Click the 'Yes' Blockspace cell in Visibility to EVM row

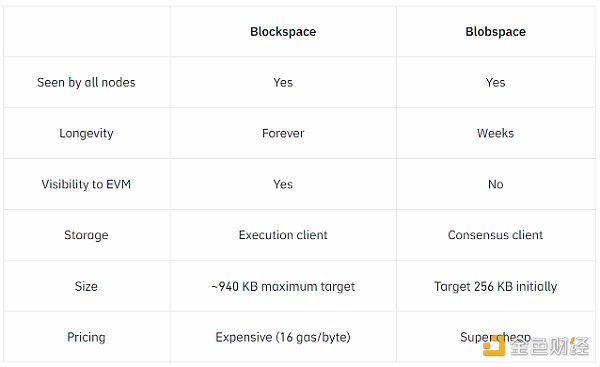(283, 184)
